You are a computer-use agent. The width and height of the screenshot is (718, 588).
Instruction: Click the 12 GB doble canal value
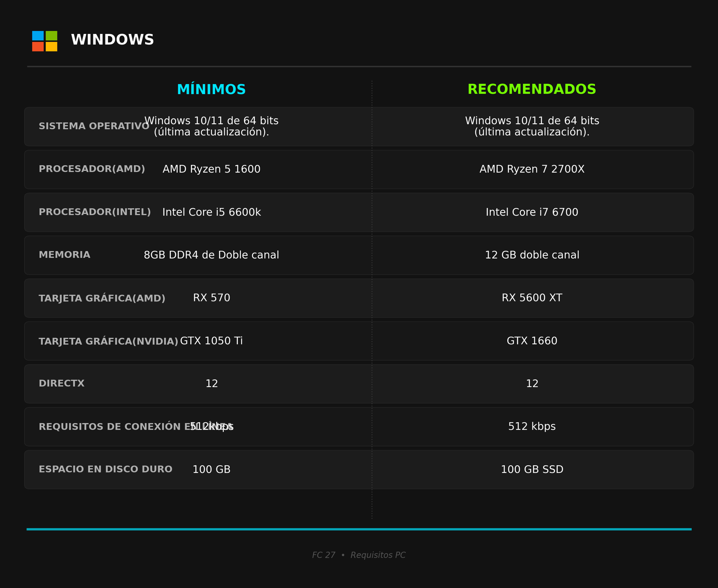pyautogui.click(x=532, y=255)
